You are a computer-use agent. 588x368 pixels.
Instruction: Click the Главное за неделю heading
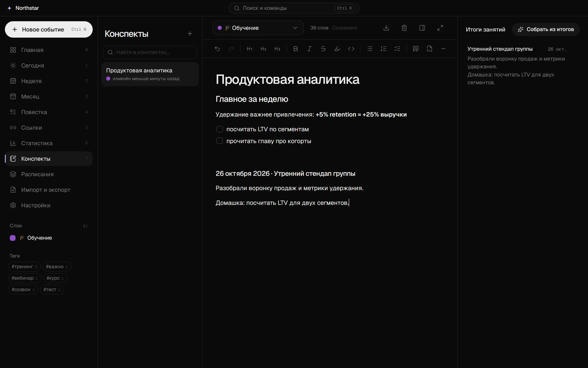click(252, 99)
